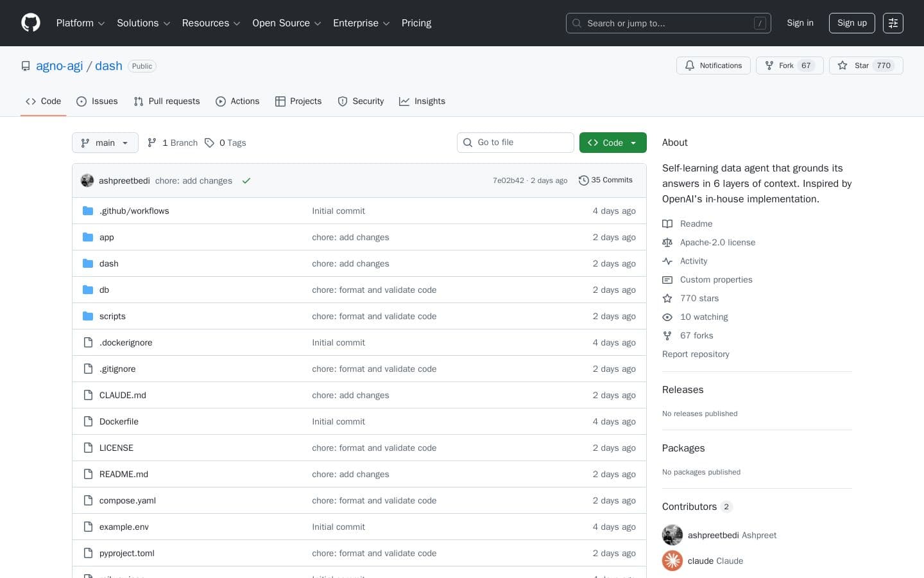Screen dimensions: 924x578
Task: Open the main branch dropdown
Action: click(x=105, y=143)
